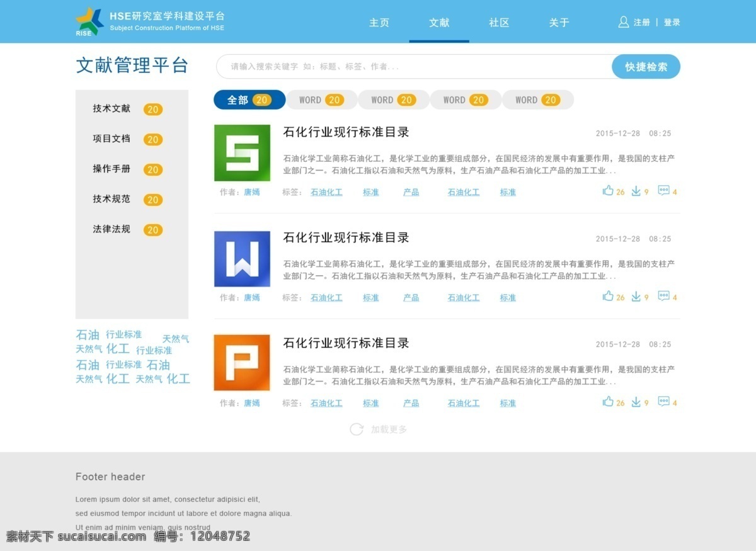Open the blue W word document icon

[x=242, y=259]
